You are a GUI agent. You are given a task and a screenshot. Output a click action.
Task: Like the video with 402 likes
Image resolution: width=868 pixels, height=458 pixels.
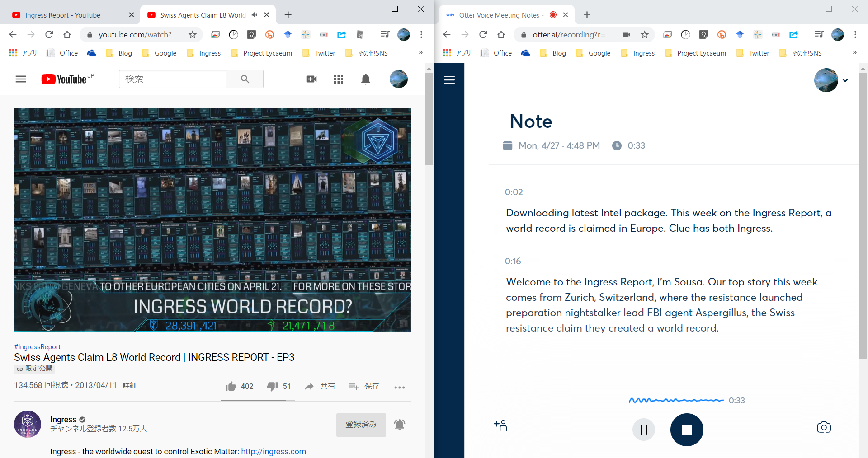coord(239,386)
